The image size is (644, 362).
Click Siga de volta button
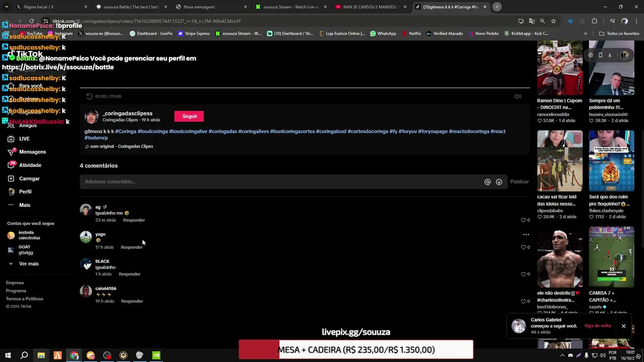(597, 326)
